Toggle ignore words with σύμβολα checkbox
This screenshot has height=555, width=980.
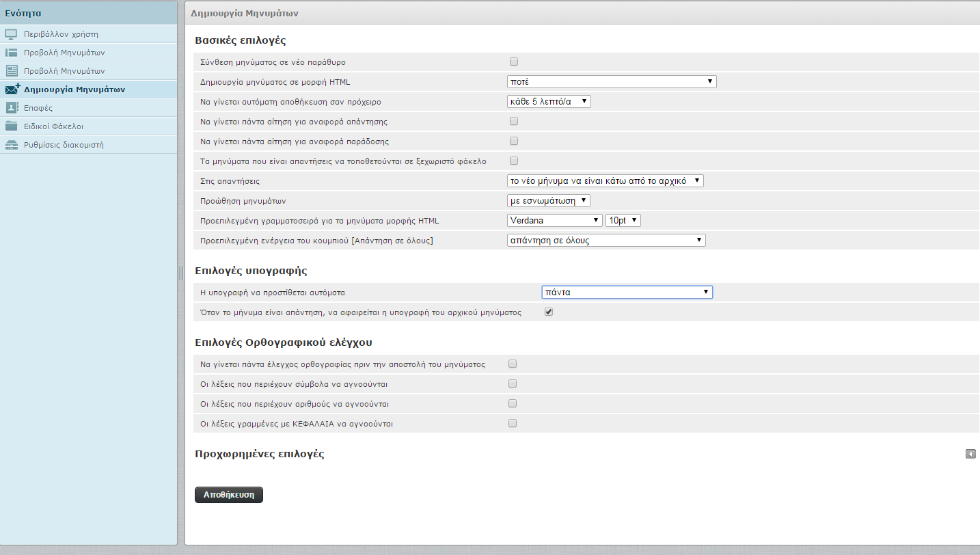(513, 383)
